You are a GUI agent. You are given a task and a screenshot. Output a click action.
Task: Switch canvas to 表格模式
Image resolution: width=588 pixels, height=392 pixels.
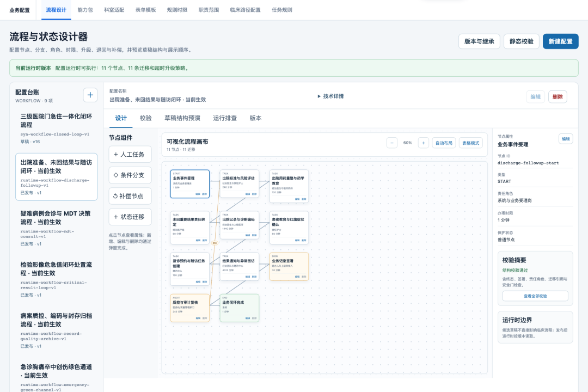pyautogui.click(x=470, y=143)
